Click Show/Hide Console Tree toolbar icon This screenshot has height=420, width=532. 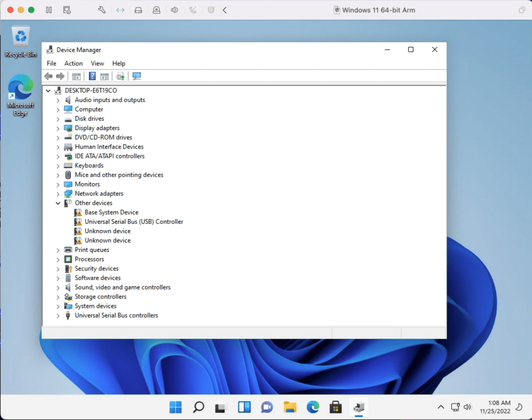[x=76, y=76]
